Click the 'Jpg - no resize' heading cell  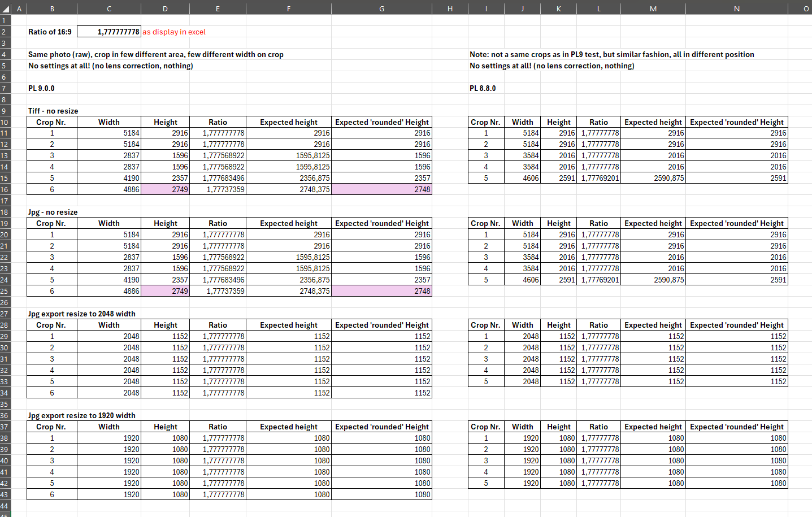[53, 212]
